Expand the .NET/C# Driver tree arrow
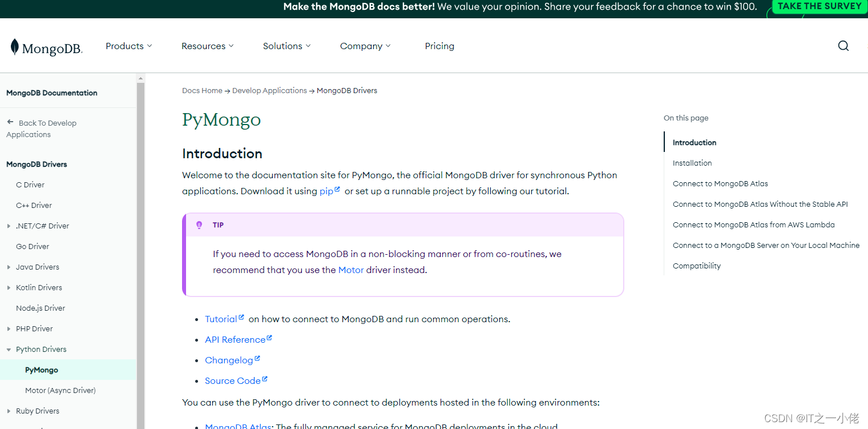This screenshot has width=868, height=429. pos(9,226)
